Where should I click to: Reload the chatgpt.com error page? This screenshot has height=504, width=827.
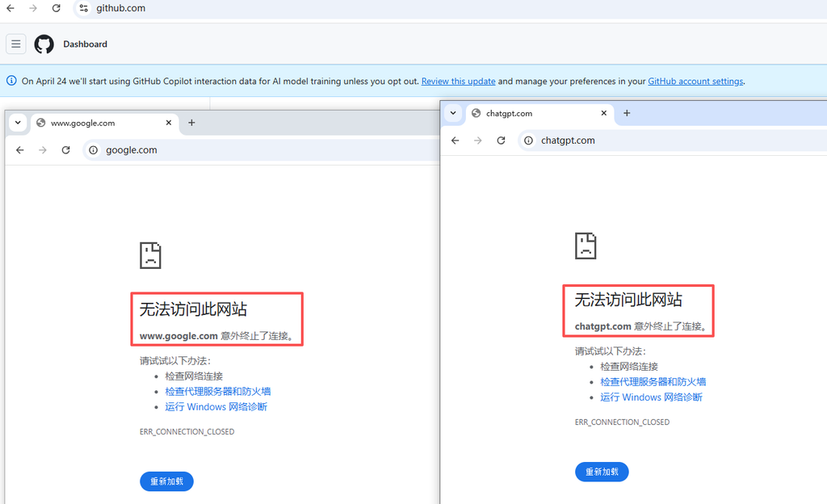[x=501, y=141]
